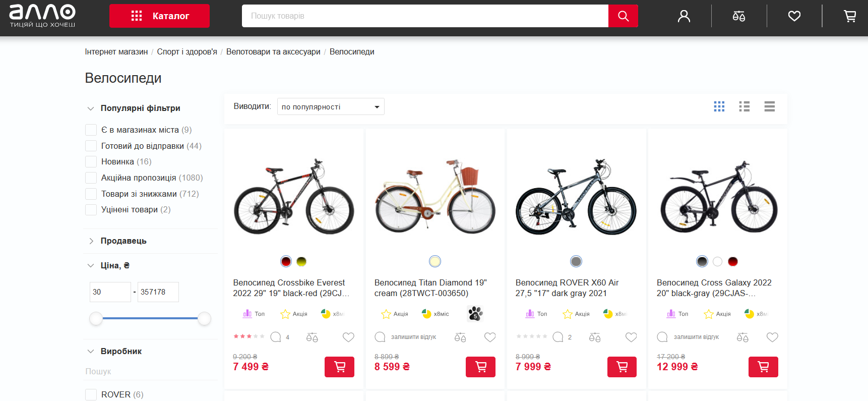Select red color swatch for Cross Galaxy
This screenshot has width=868, height=401.
click(733, 261)
